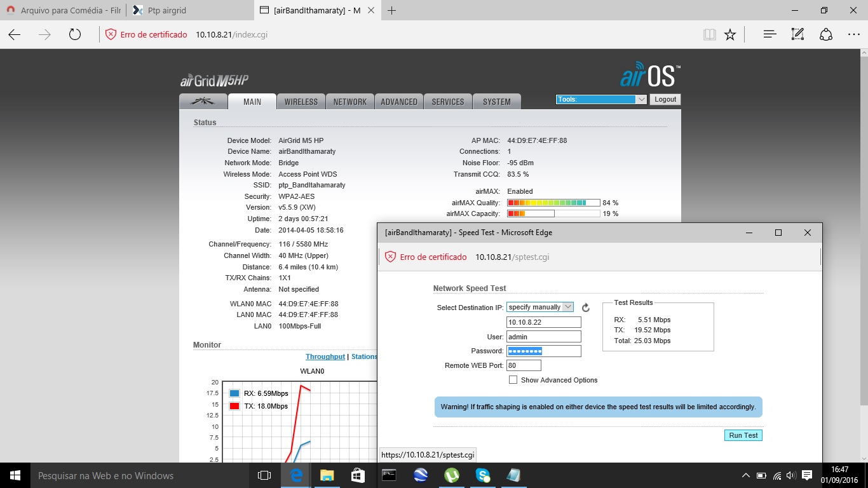Click the User field containing admin
The height and width of the screenshot is (488, 868).
pyautogui.click(x=544, y=337)
